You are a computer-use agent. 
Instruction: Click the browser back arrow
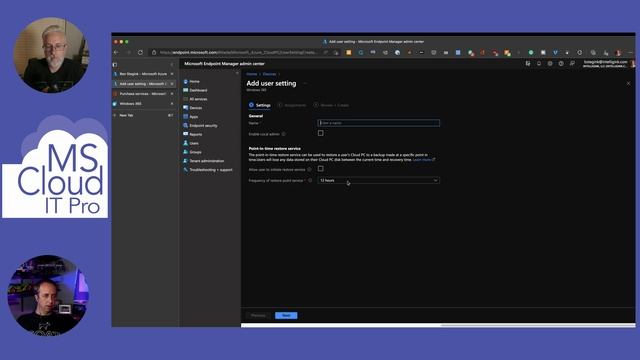116,52
